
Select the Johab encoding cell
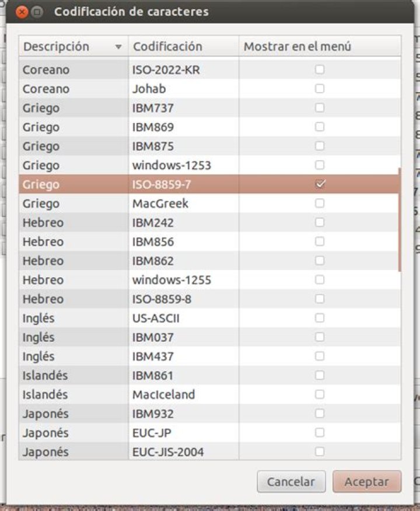(x=184, y=88)
